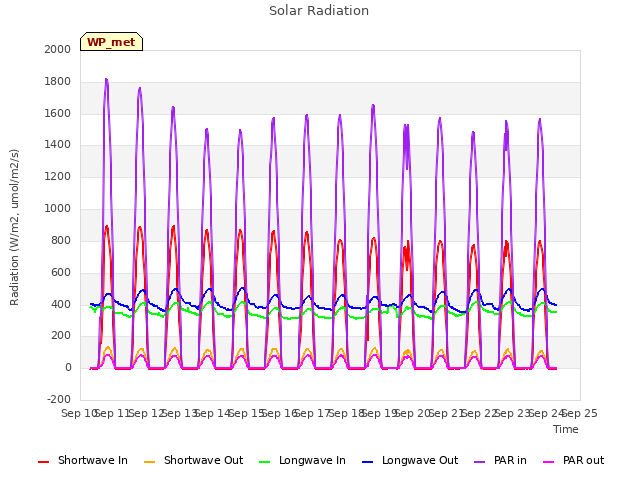Click the purple PAR in legend swatch

tap(479, 462)
